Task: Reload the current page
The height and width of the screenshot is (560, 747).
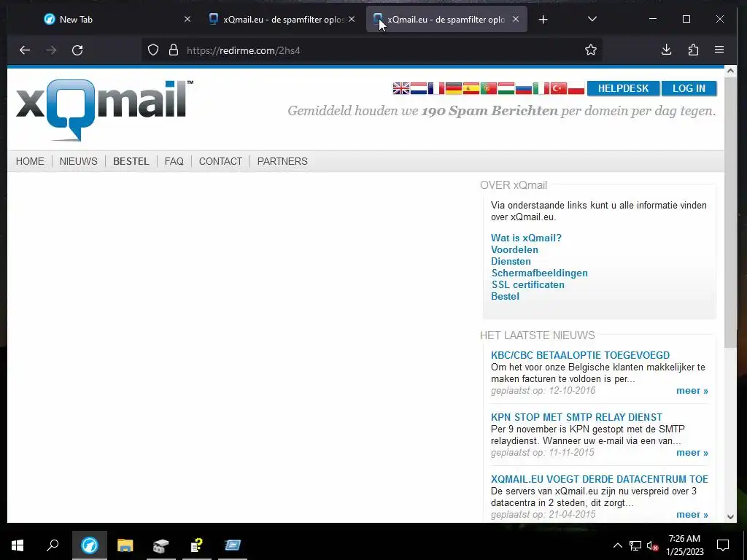Action: point(77,50)
